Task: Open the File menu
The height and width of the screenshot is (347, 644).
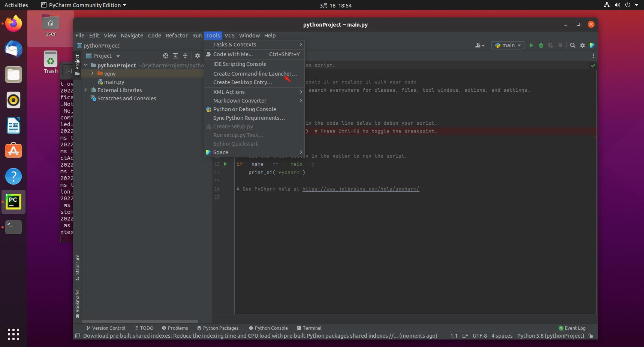Action: [80, 36]
